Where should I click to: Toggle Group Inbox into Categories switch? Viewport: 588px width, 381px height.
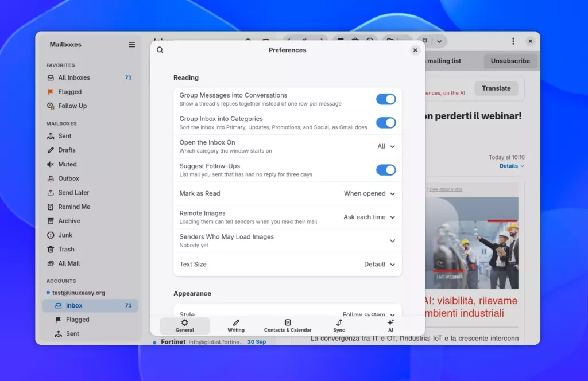pyautogui.click(x=386, y=123)
